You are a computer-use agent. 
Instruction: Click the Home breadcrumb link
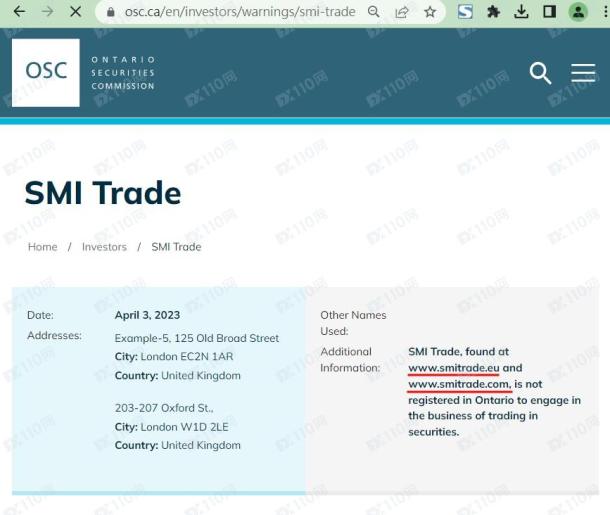42,247
